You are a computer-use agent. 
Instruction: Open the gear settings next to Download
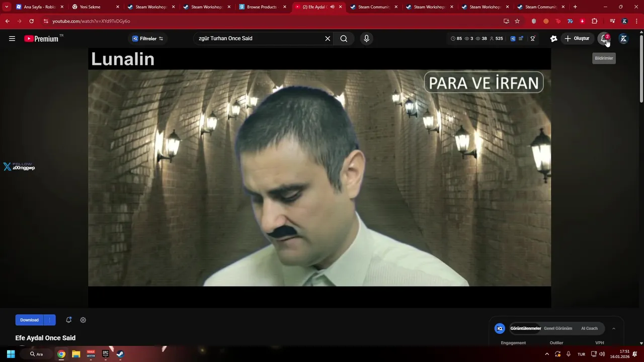pos(83,320)
